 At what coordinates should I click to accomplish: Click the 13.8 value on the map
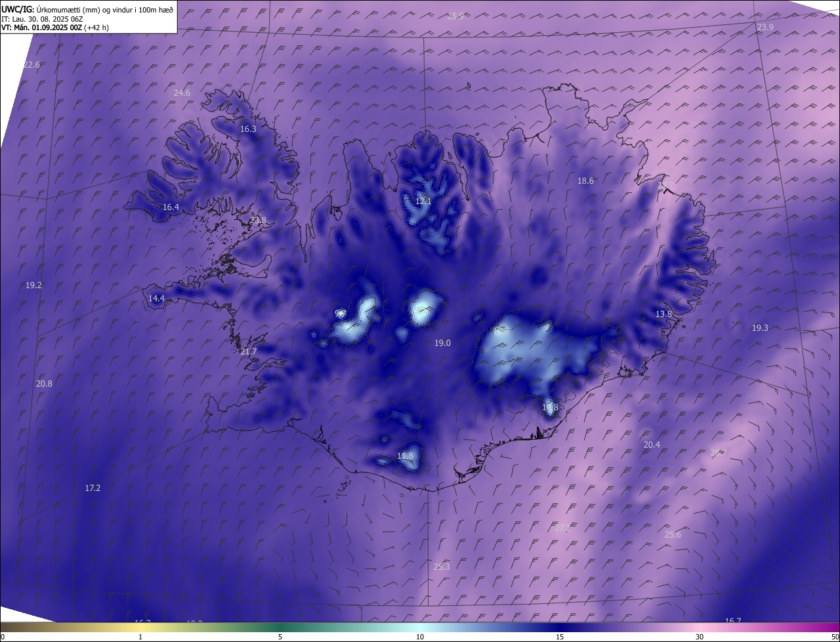point(663,314)
